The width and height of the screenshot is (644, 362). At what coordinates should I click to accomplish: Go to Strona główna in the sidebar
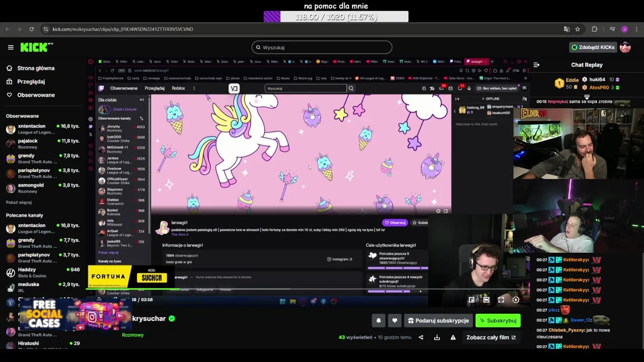click(36, 68)
